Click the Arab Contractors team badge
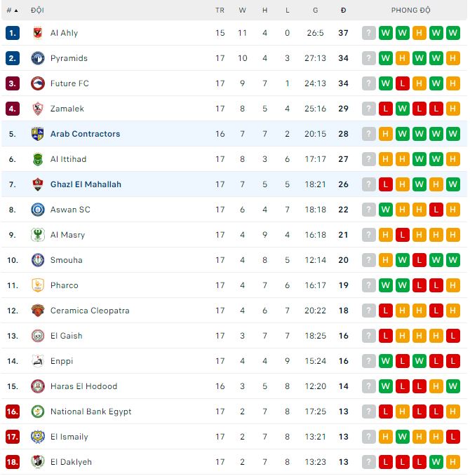 [x=37, y=134]
